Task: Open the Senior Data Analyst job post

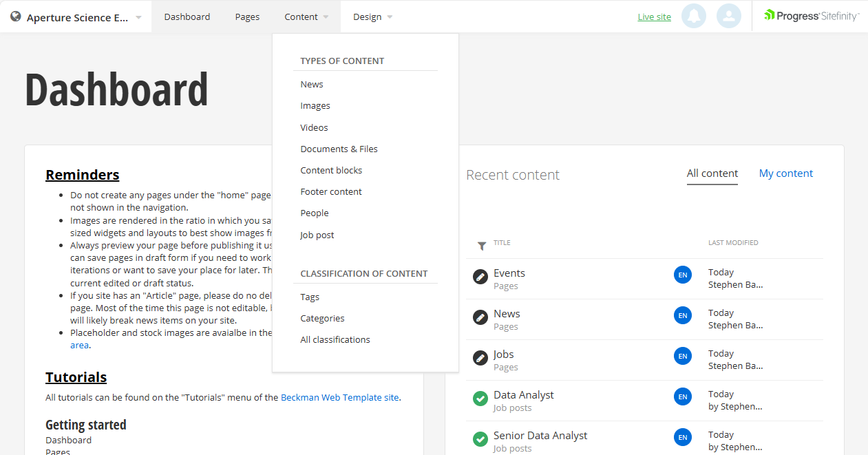Action: pos(540,435)
